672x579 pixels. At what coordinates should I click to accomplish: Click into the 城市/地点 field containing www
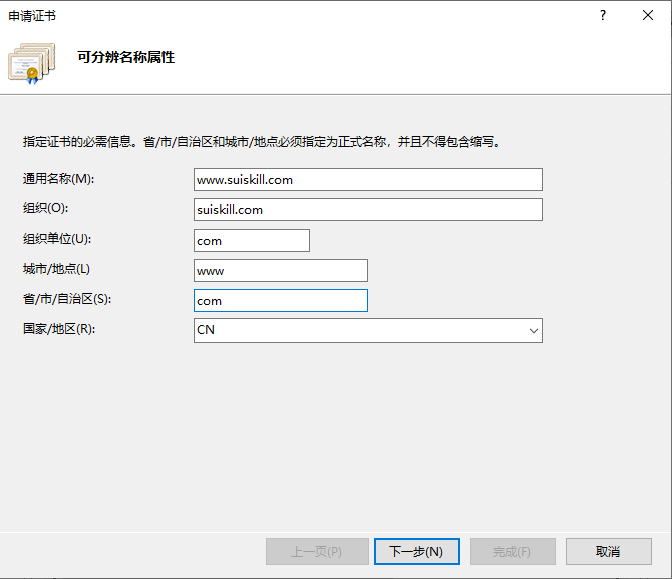[281, 271]
